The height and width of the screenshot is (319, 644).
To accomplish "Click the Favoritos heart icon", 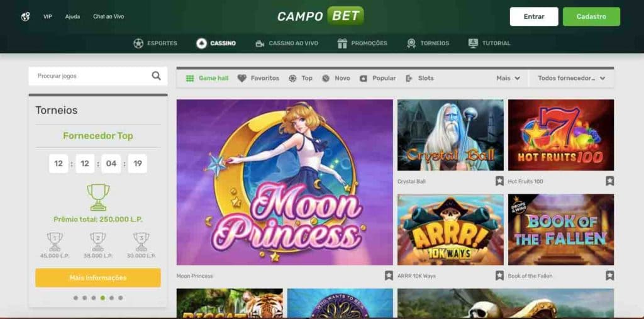I will pyautogui.click(x=242, y=78).
